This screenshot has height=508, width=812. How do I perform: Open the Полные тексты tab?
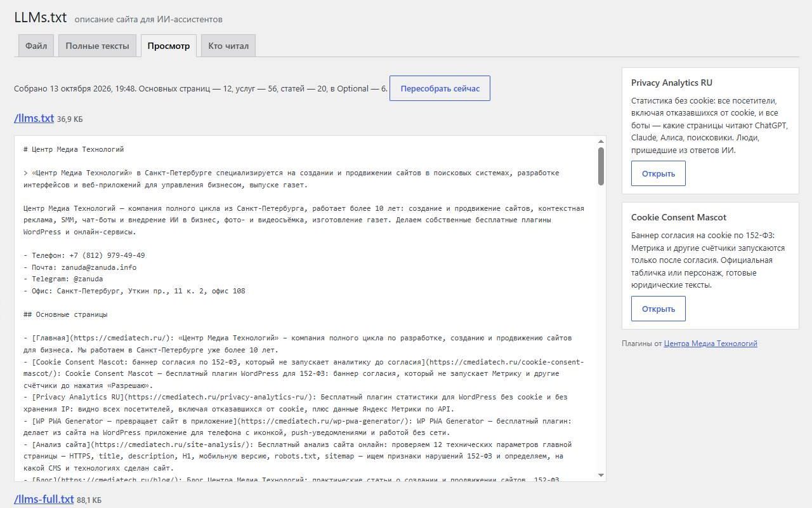tap(97, 46)
